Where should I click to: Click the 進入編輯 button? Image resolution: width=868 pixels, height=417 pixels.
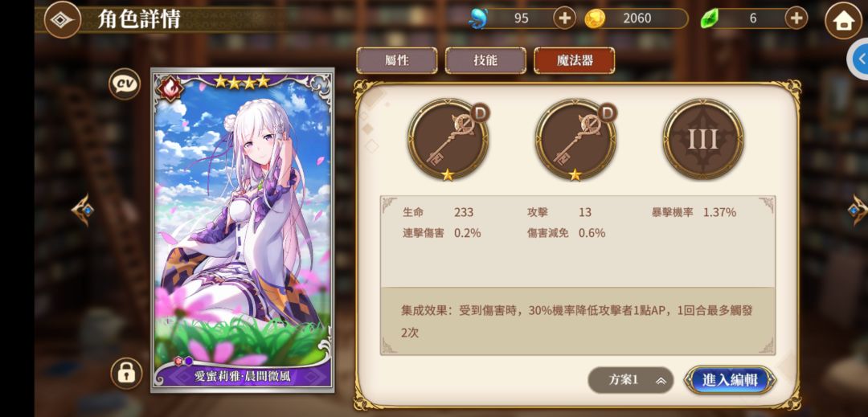(730, 380)
